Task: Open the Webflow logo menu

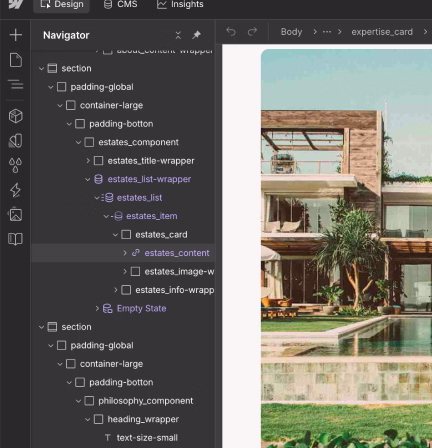Action: point(16,4)
